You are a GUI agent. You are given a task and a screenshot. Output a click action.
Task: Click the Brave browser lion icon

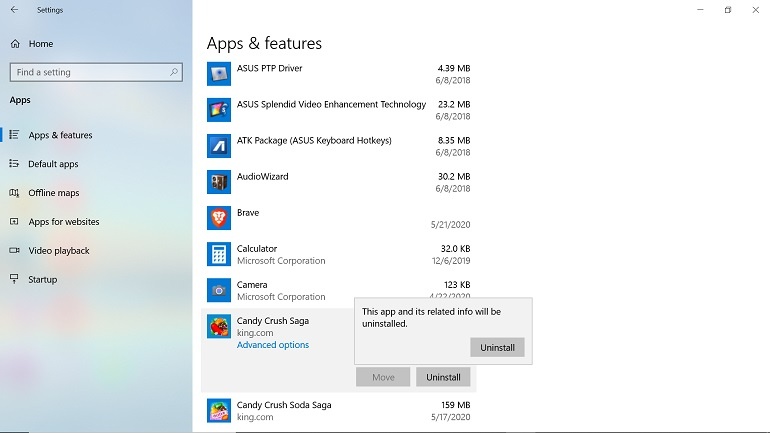coord(219,218)
